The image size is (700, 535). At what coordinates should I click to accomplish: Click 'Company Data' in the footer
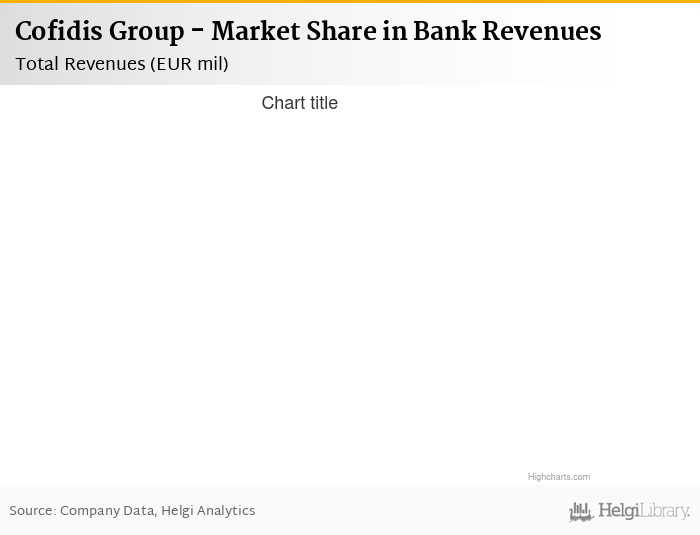coord(107,511)
